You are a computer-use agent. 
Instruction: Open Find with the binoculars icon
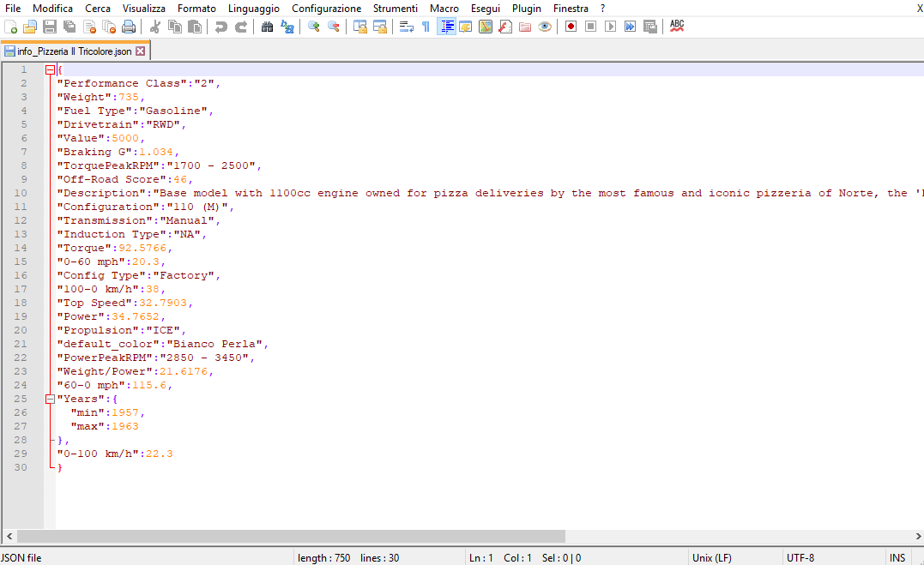(x=267, y=27)
